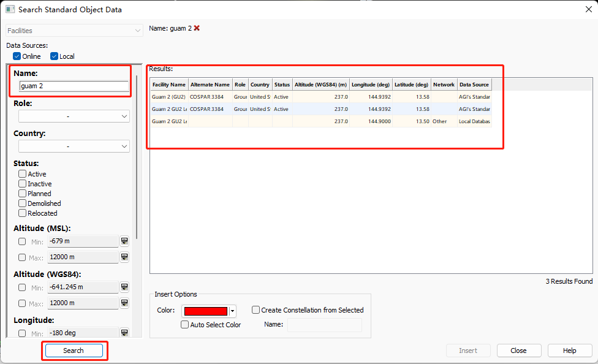This screenshot has width=598, height=364.
Task: Remove the 'Name: guam 2' filter via red X
Action: (x=197, y=28)
